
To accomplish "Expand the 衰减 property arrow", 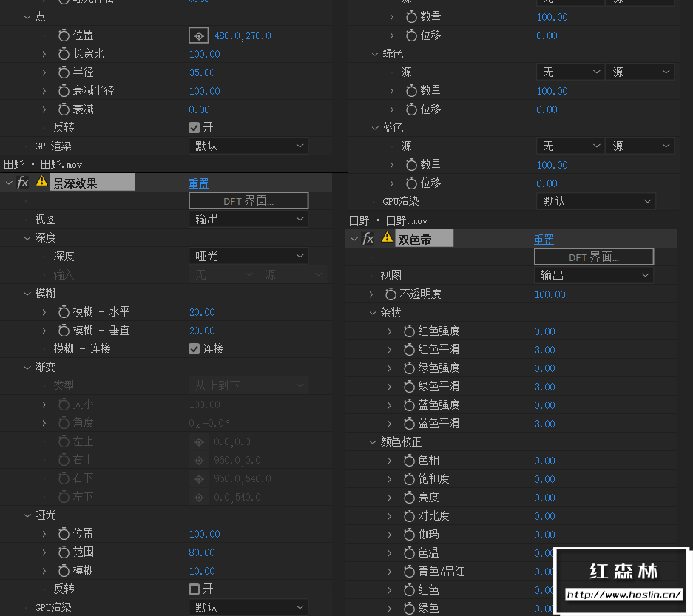I will tap(44, 109).
